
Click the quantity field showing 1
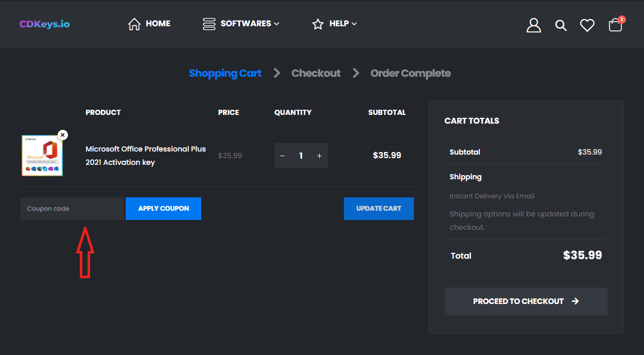301,156
